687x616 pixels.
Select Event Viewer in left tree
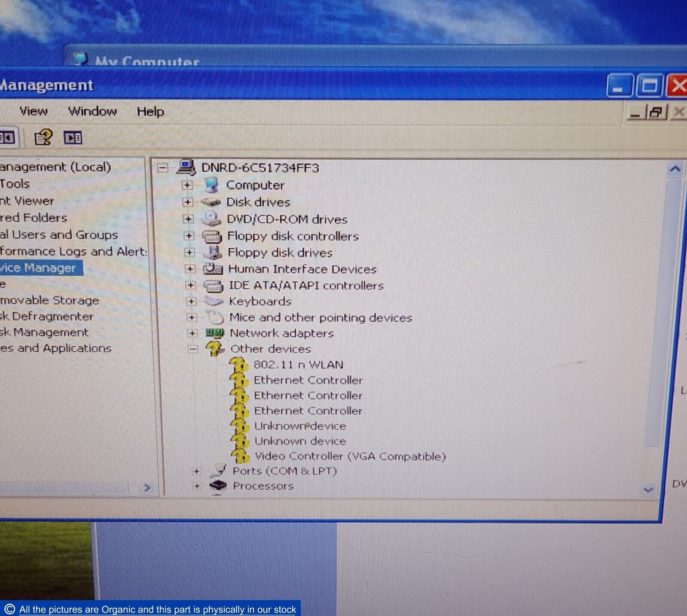(x=27, y=201)
